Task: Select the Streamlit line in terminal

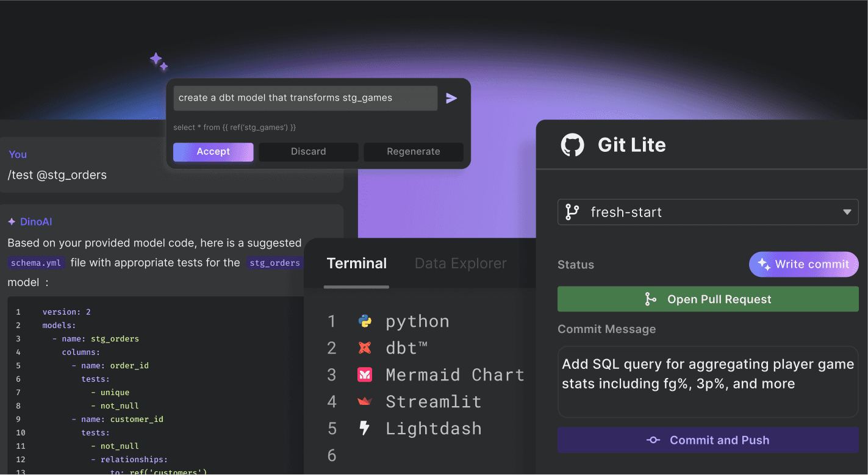Action: click(434, 402)
